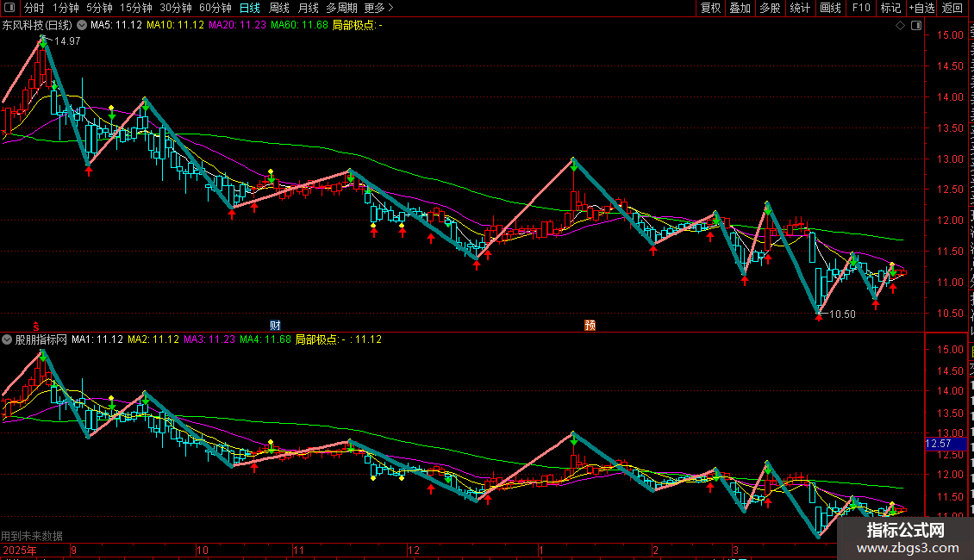Click the 复权 button
Image resolution: width=974 pixels, height=560 pixels.
coord(710,8)
